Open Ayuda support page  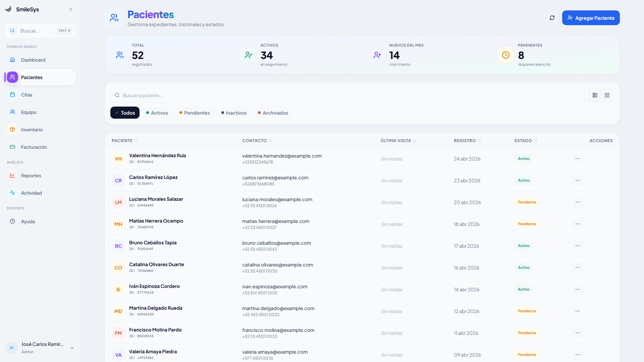click(x=40, y=221)
